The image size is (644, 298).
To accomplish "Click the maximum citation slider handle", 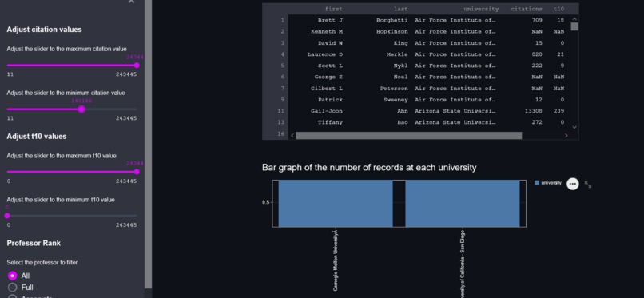I will 137,66.
